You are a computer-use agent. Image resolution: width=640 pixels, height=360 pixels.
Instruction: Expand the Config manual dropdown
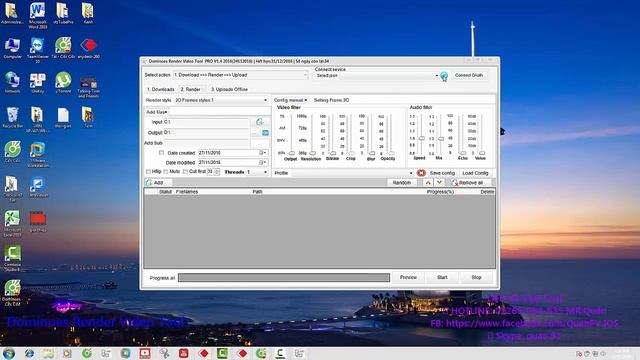click(x=290, y=100)
